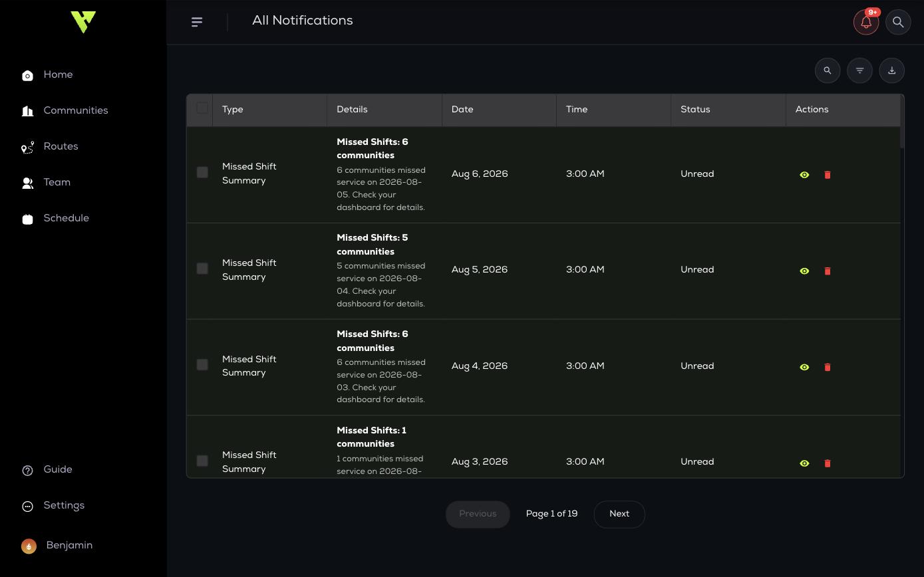The image size is (924, 577).
Task: Go to the Next page of notifications
Action: (x=619, y=515)
